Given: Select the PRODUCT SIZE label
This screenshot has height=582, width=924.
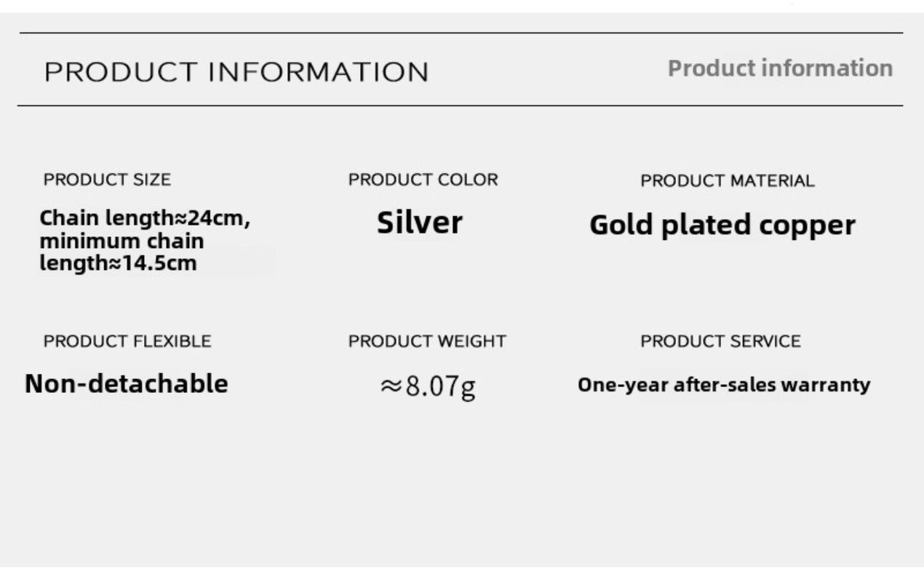Looking at the screenshot, I should click(107, 180).
